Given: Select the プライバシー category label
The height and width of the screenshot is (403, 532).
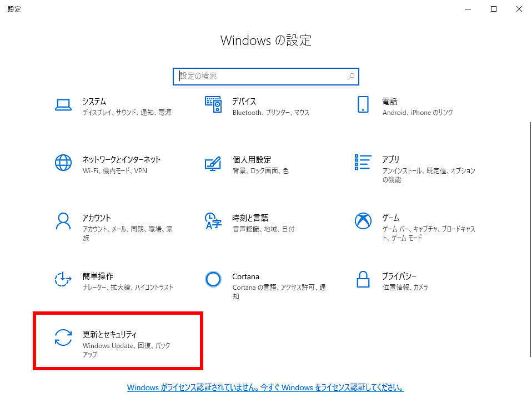Looking at the screenshot, I should click(399, 276).
